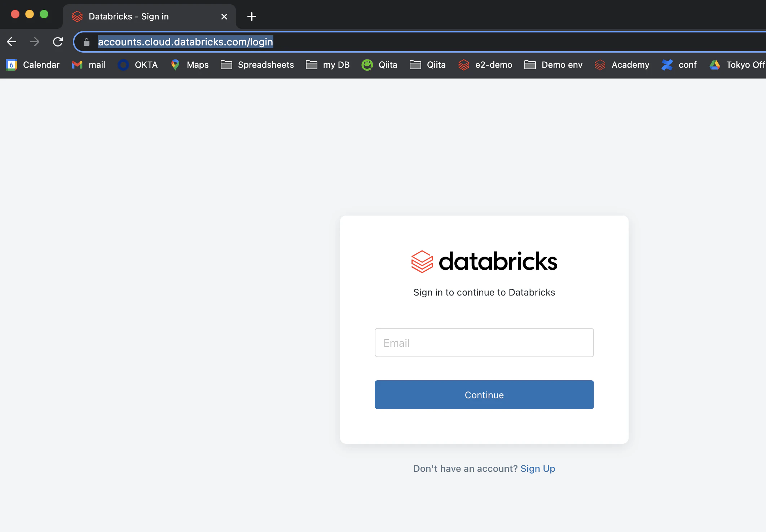766x532 pixels.
Task: Click the Databricks logo on the sign-in card
Action: click(x=484, y=261)
